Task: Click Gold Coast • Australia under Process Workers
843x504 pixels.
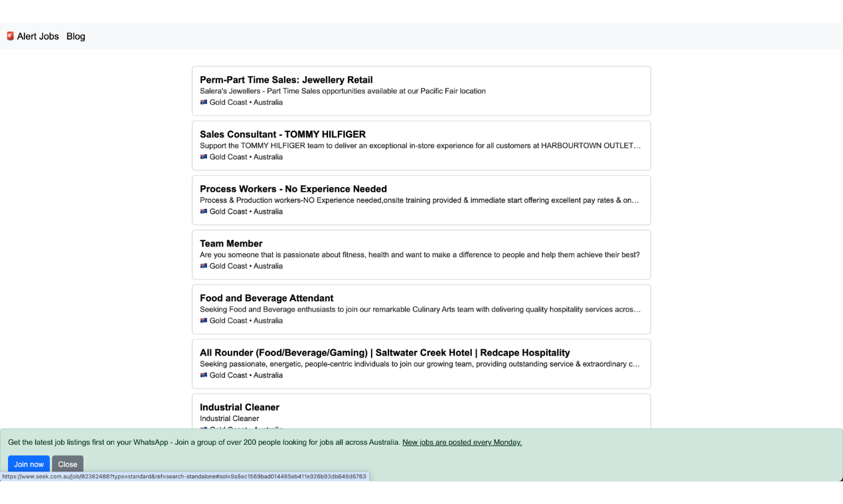Action: click(246, 212)
